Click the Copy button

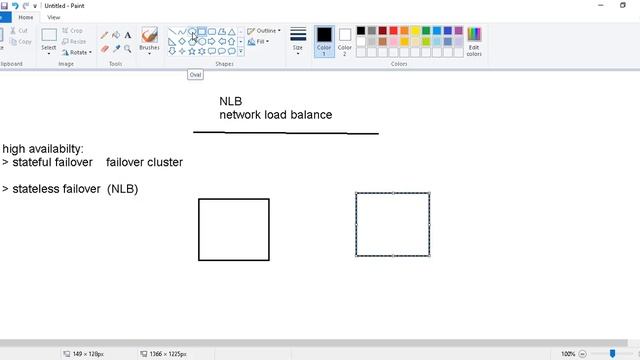tap(20, 42)
